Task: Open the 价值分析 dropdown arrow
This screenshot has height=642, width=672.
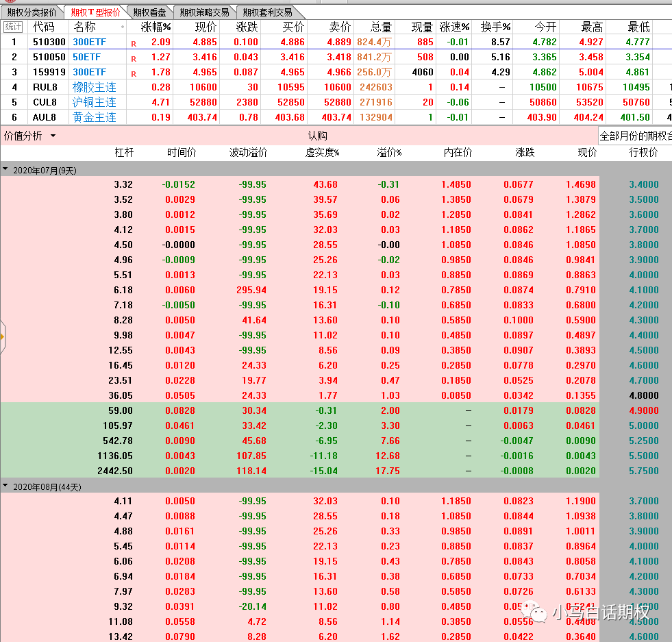Action: point(53,136)
